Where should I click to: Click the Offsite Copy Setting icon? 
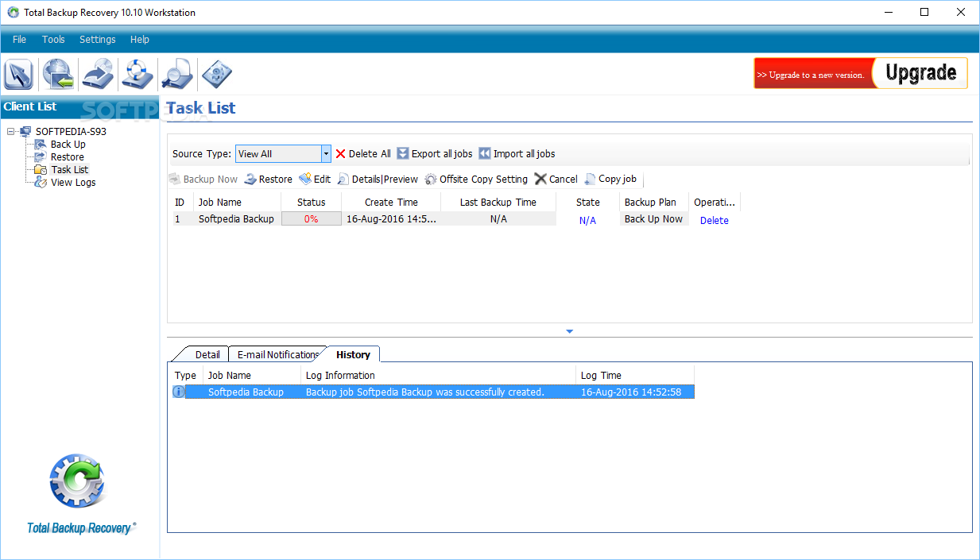pos(431,180)
